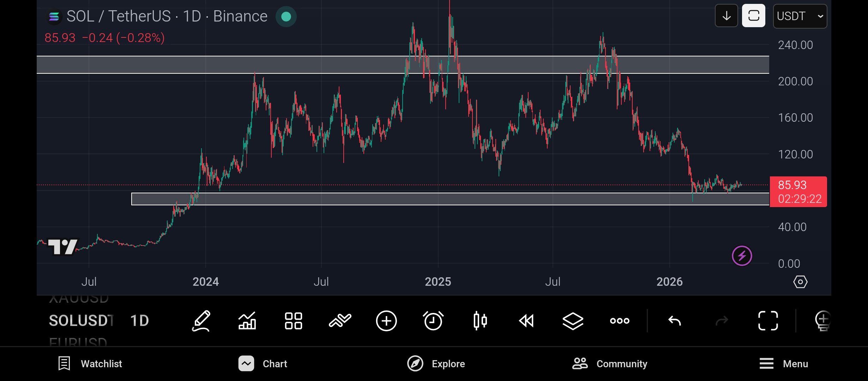Create an alert with the clock icon
The height and width of the screenshot is (381, 868).
(x=433, y=321)
